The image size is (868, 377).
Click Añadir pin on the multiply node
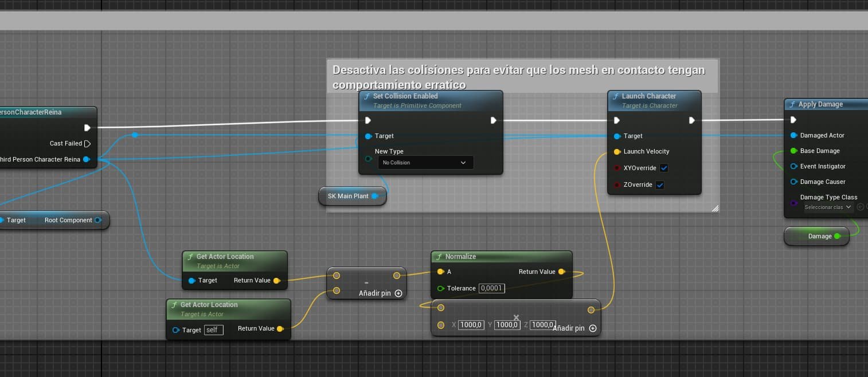coord(575,328)
